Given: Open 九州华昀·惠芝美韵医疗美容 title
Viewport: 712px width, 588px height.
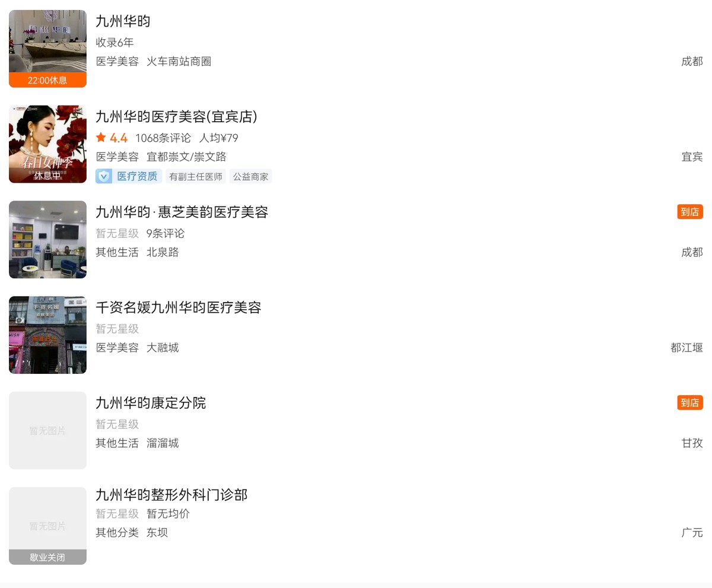Looking at the screenshot, I should [x=182, y=212].
